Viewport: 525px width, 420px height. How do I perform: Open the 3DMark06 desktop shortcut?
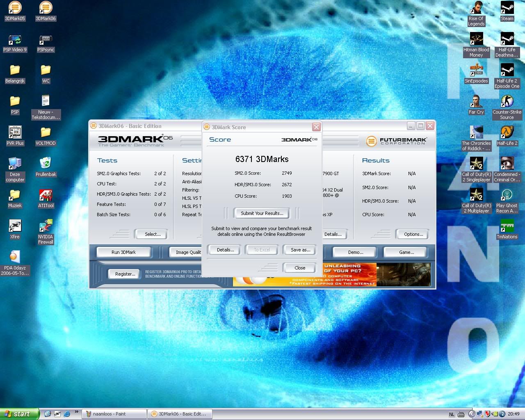click(46, 11)
